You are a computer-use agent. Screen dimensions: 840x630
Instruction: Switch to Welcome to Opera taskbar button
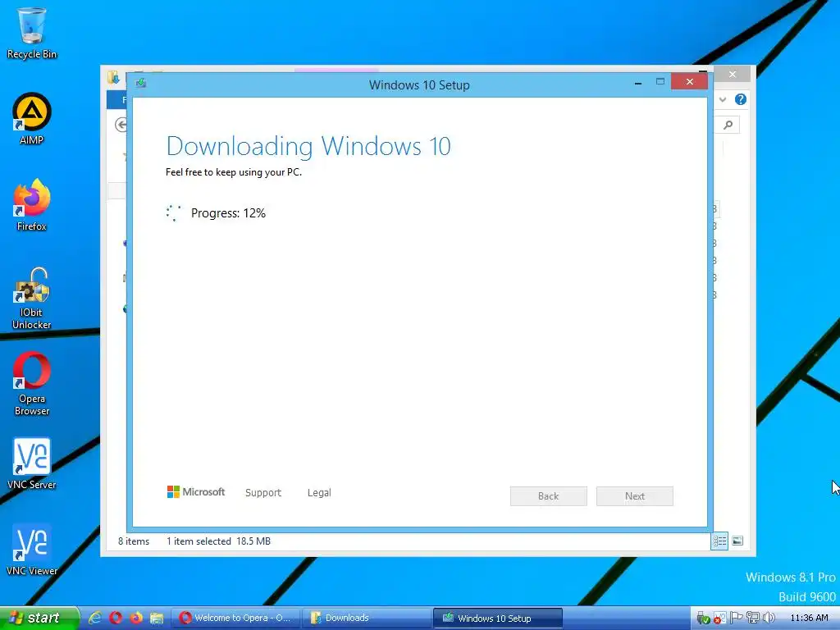click(x=235, y=618)
